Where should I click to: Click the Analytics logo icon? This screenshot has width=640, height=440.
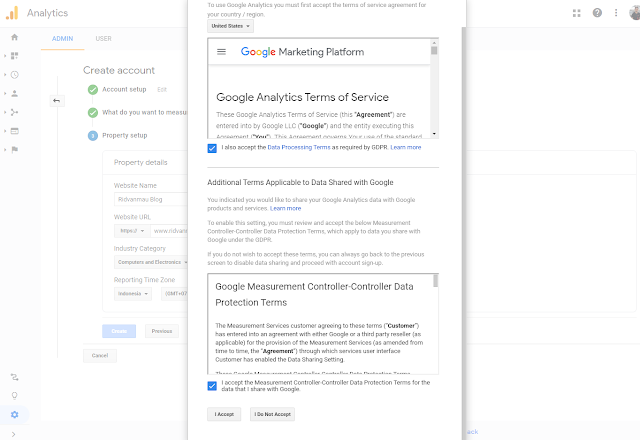click(12, 13)
